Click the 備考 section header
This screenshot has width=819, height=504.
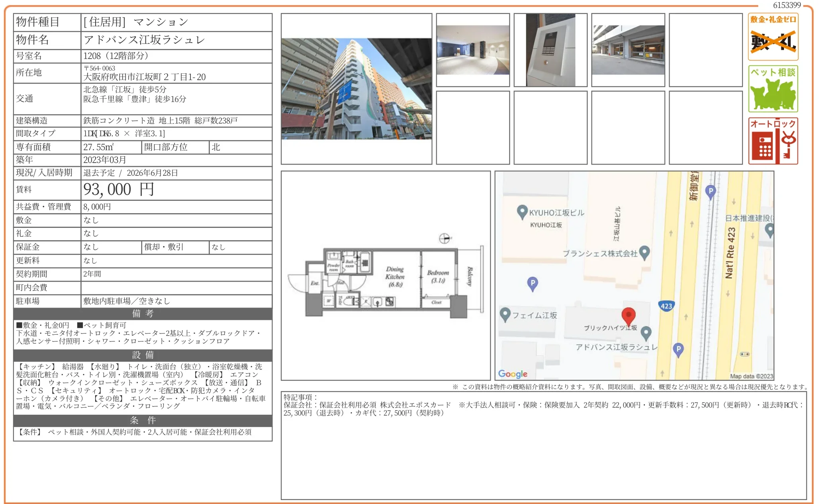(143, 314)
